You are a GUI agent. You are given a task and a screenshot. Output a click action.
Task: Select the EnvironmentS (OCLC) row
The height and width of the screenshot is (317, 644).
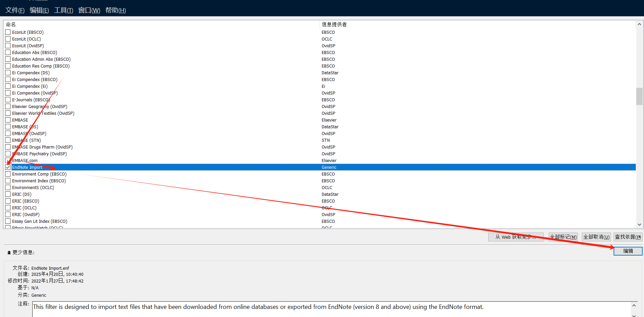320,187
